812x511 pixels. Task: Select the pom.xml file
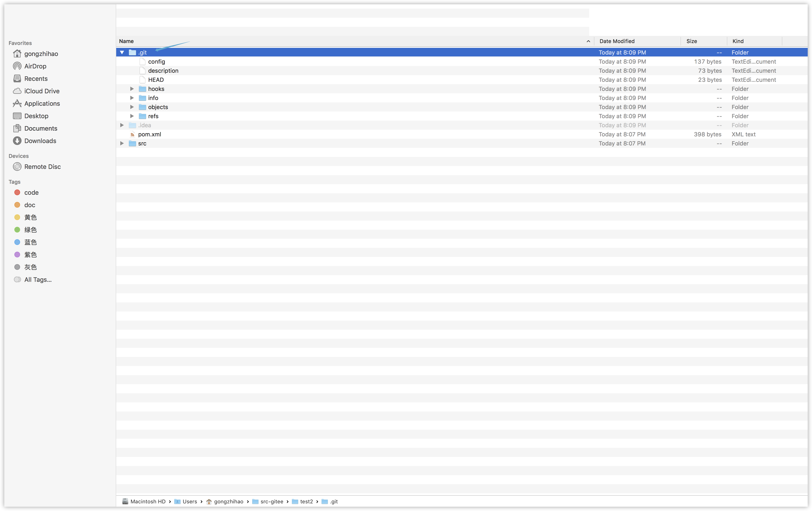pyautogui.click(x=149, y=134)
